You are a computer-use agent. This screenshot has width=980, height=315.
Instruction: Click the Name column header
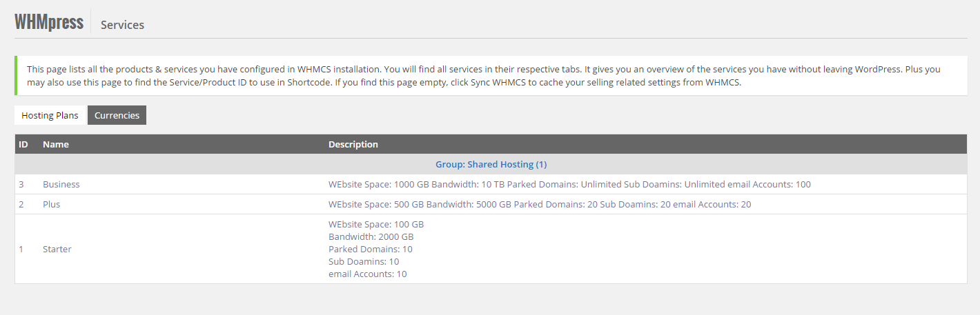pyautogui.click(x=56, y=144)
